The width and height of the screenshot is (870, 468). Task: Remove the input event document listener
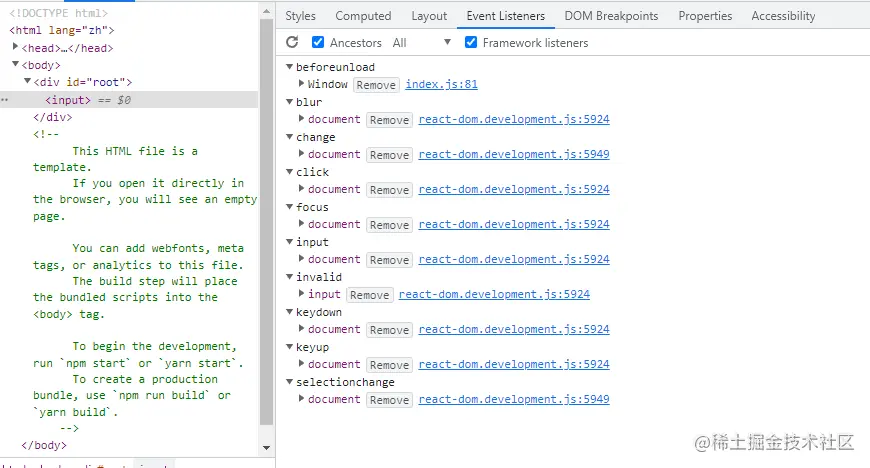click(389, 260)
